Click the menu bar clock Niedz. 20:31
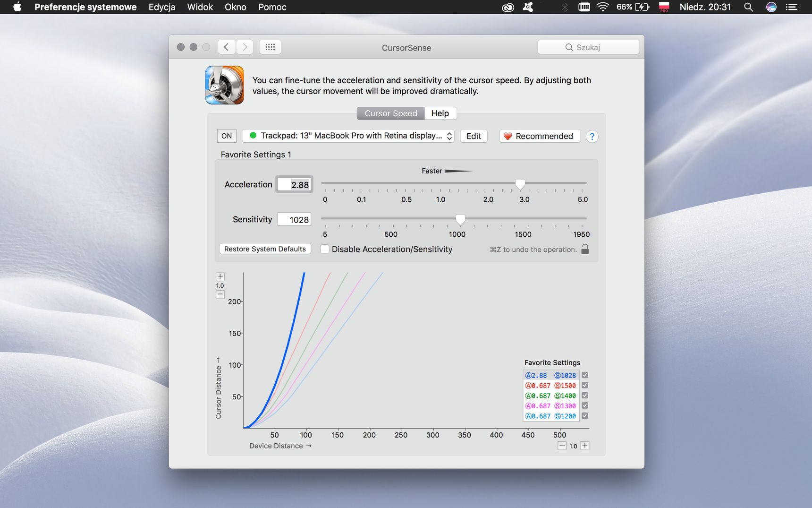The height and width of the screenshot is (508, 812). (705, 7)
